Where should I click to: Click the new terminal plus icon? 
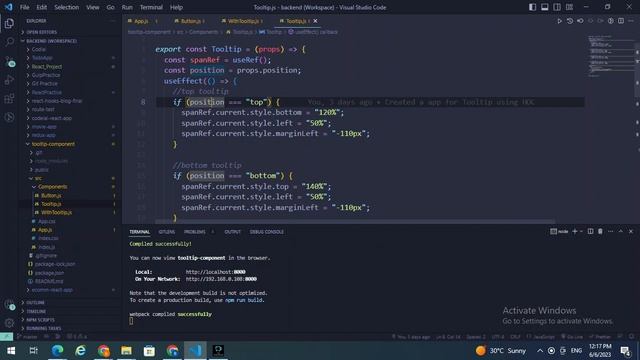coord(574,231)
